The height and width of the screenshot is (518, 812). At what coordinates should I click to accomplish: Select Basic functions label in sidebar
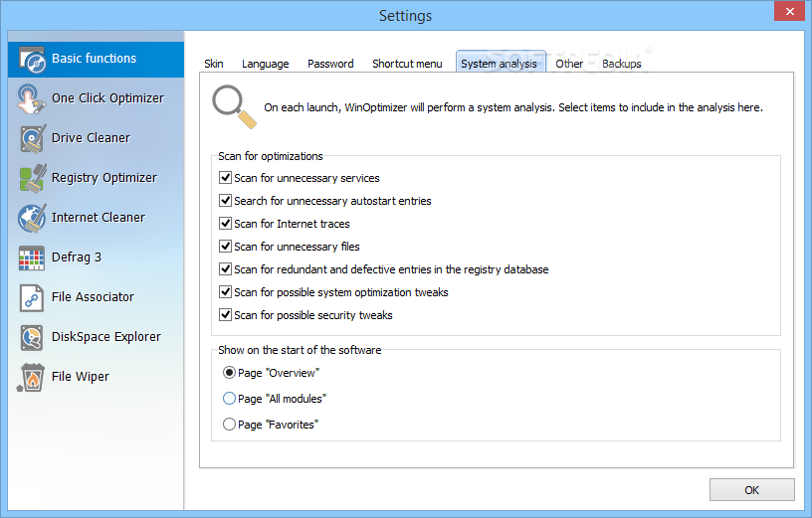94,59
